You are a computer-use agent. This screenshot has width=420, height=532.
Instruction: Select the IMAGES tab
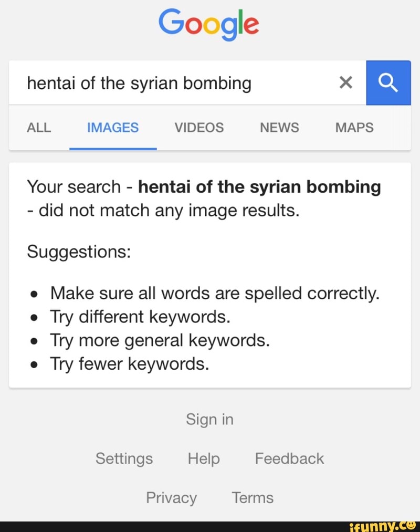(x=113, y=128)
